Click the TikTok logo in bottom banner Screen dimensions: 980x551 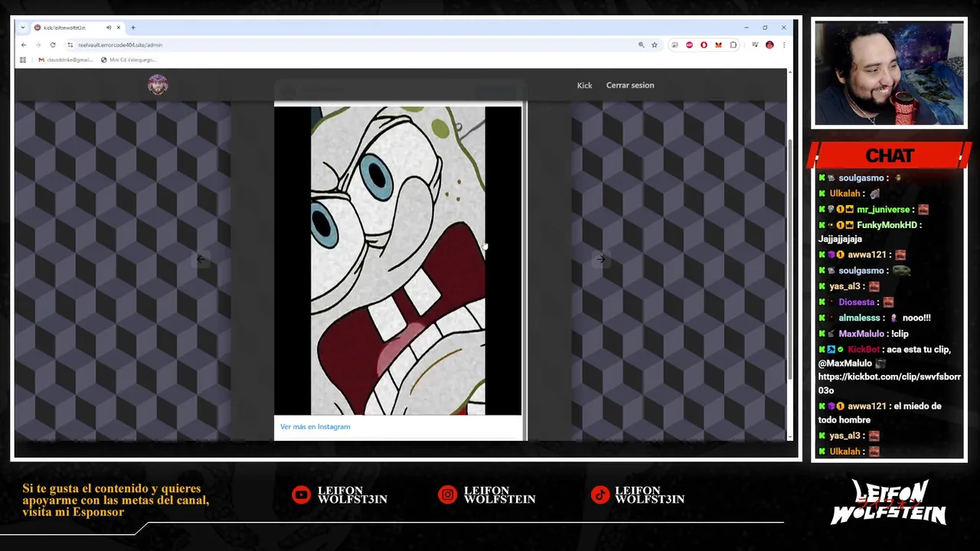[x=599, y=495]
